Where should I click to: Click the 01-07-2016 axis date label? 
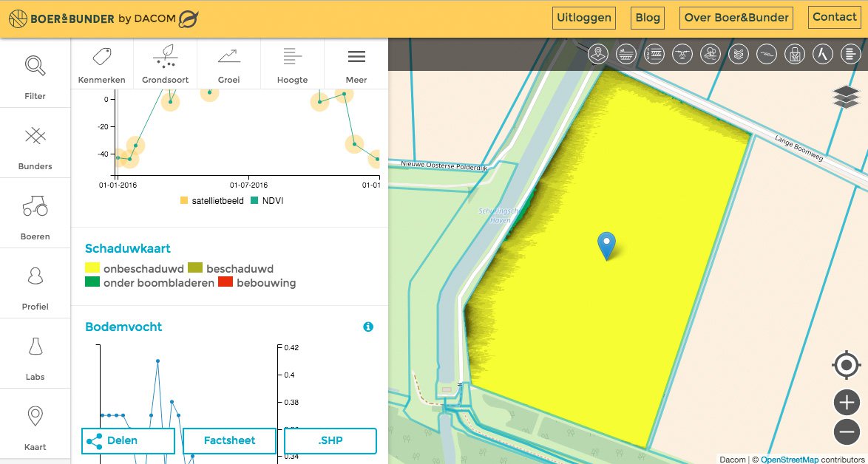tap(248, 185)
